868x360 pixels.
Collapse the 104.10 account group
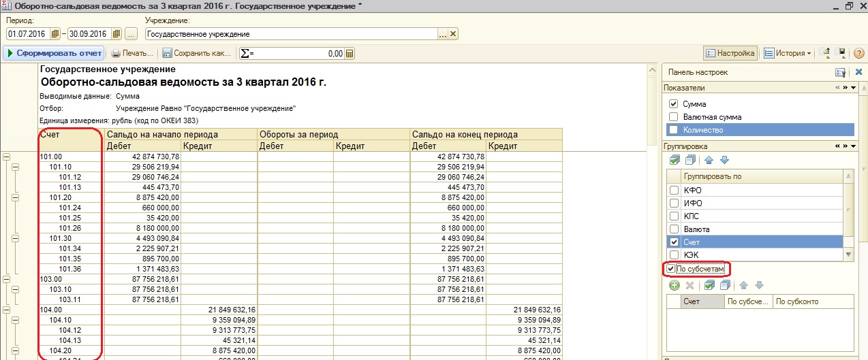click(16, 320)
